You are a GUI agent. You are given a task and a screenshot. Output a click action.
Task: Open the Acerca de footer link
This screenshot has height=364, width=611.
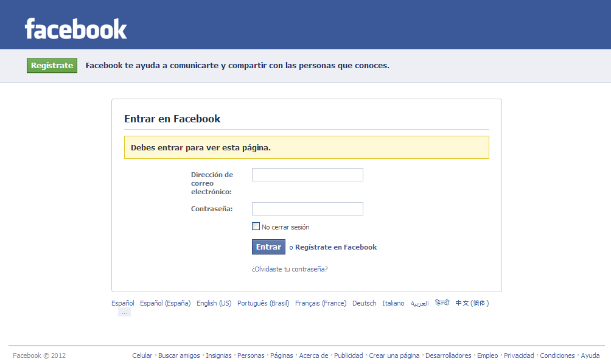click(x=313, y=355)
